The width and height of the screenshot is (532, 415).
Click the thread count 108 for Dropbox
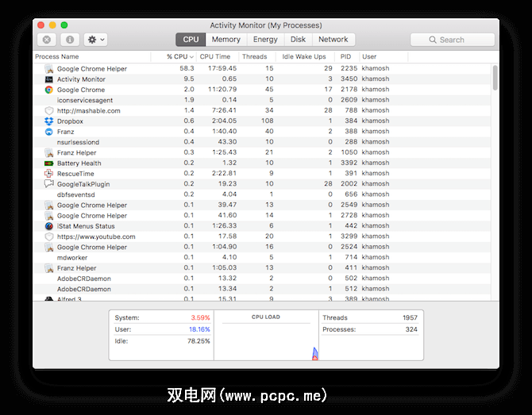[268, 121]
